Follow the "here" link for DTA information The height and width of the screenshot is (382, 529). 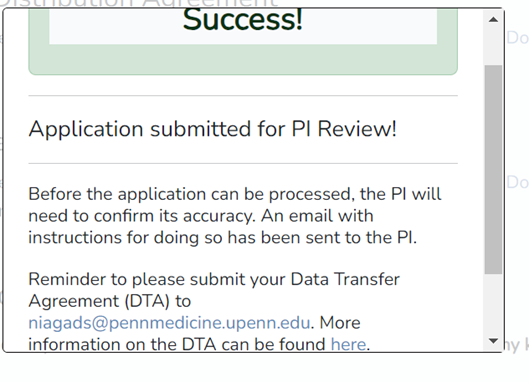pos(348,345)
